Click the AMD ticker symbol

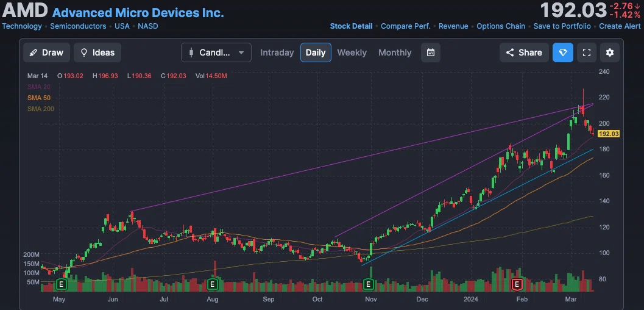tap(25, 11)
